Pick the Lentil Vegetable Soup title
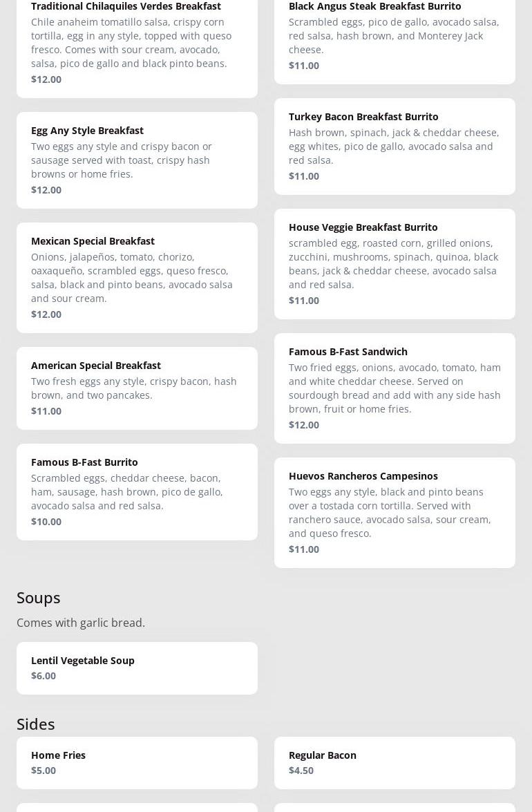This screenshot has height=812, width=532. 83,660
